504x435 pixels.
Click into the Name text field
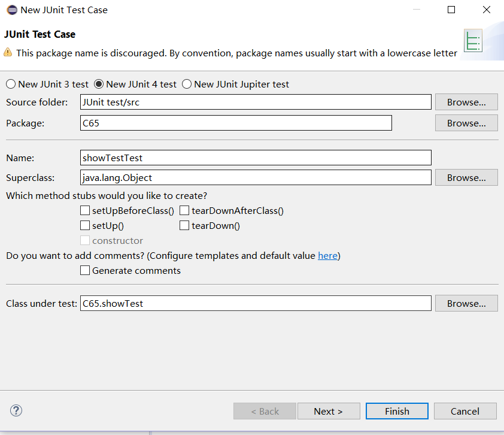[256, 158]
